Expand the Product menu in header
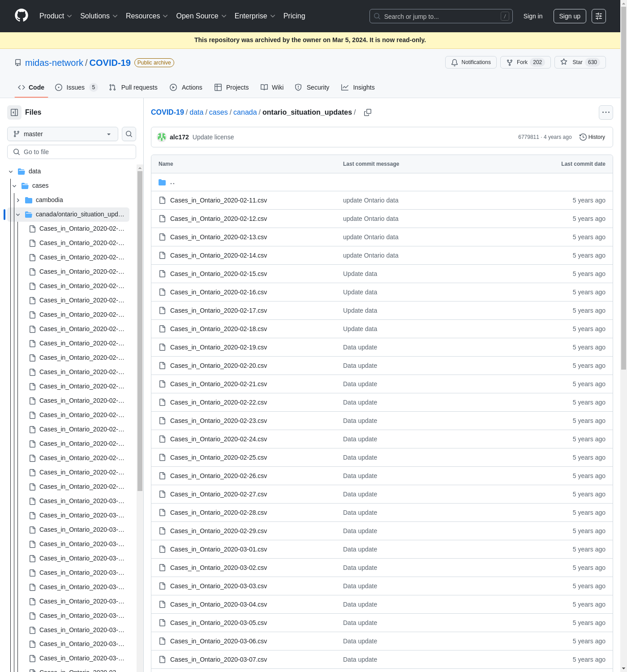This screenshot has height=672, width=627. tap(56, 16)
